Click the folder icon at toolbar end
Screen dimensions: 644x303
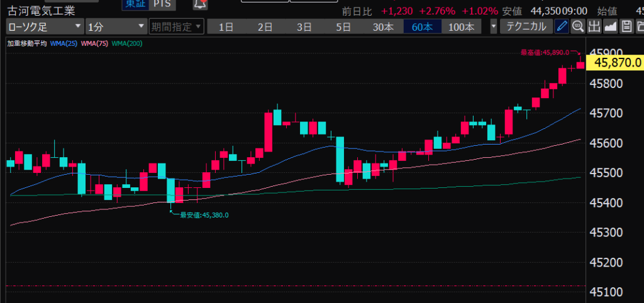pyautogui.click(x=640, y=26)
